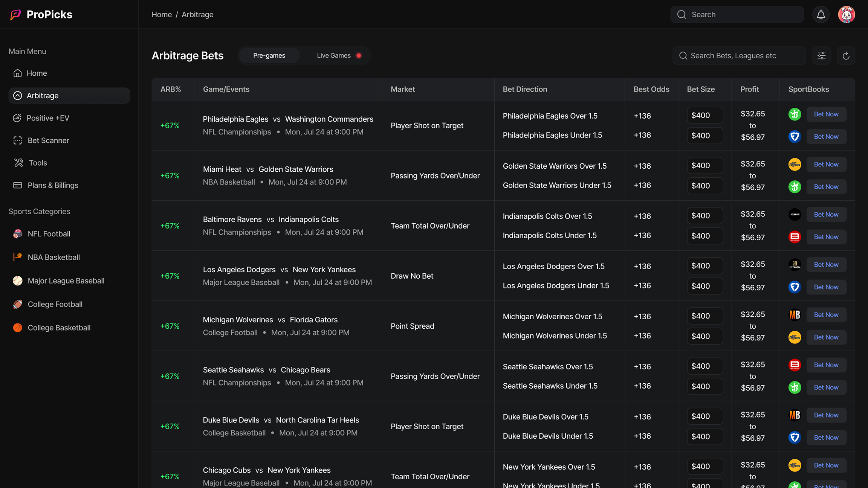Go to Positive +EV menu item

(48, 118)
